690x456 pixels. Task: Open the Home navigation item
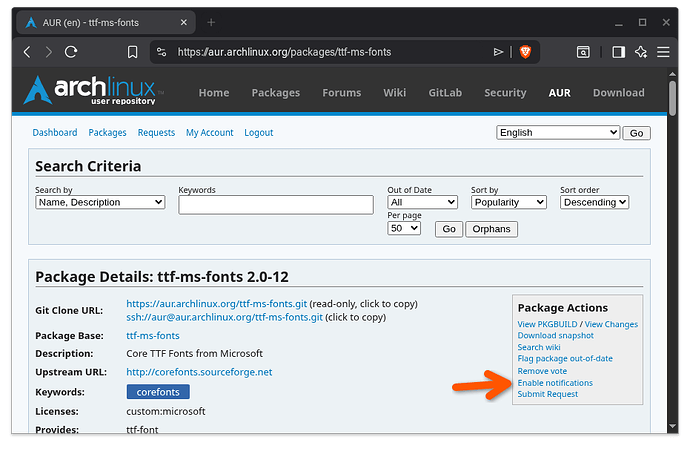214,93
